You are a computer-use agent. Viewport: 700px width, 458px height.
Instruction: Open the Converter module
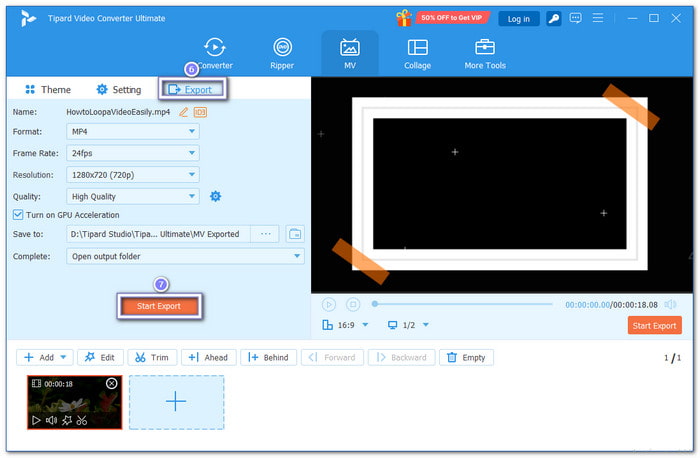pos(215,53)
